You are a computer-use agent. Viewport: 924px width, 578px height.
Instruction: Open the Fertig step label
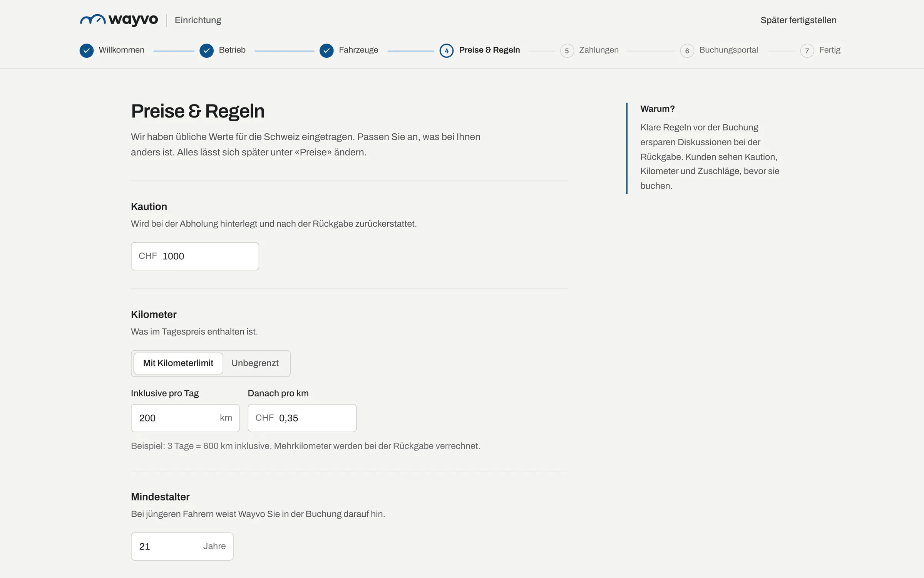[830, 50]
